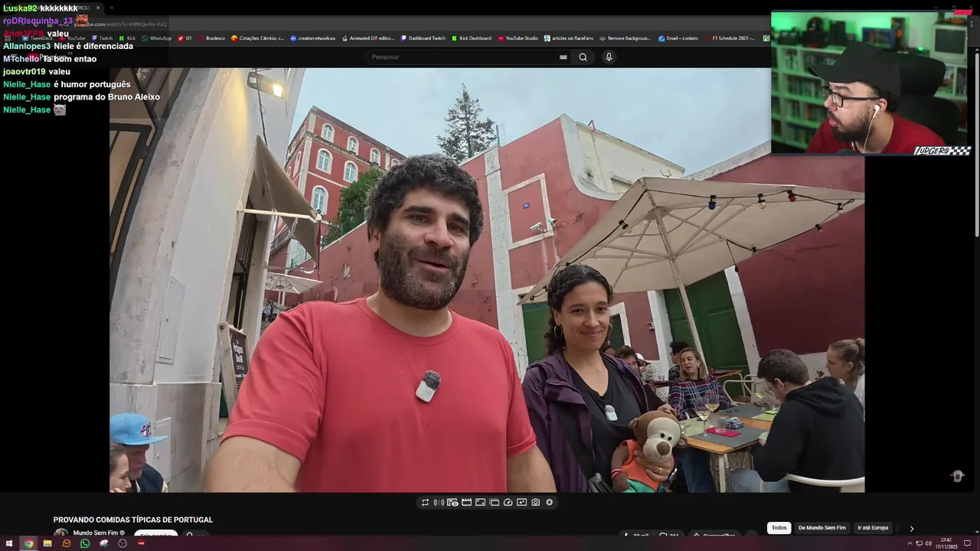Open the Remove Background bookmark

pyautogui.click(x=625, y=38)
